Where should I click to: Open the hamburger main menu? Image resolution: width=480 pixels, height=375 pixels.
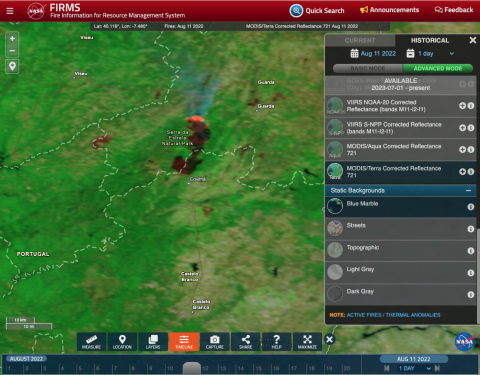pos(10,11)
